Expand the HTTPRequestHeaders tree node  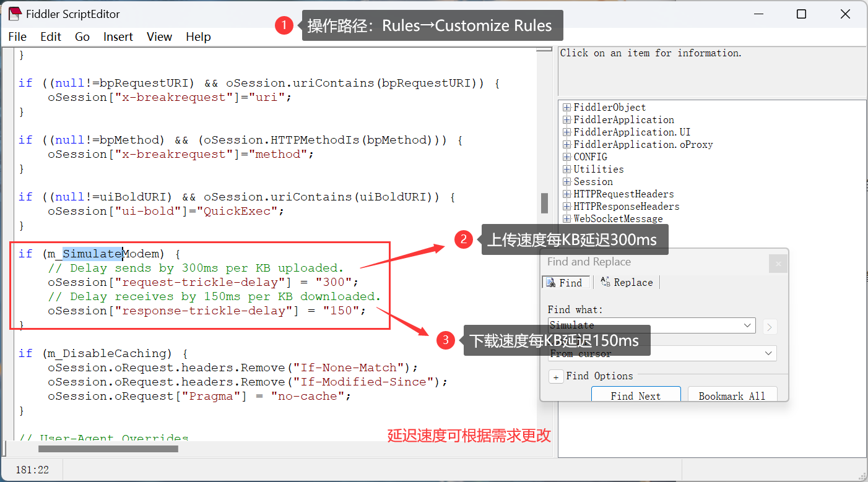tap(566, 194)
